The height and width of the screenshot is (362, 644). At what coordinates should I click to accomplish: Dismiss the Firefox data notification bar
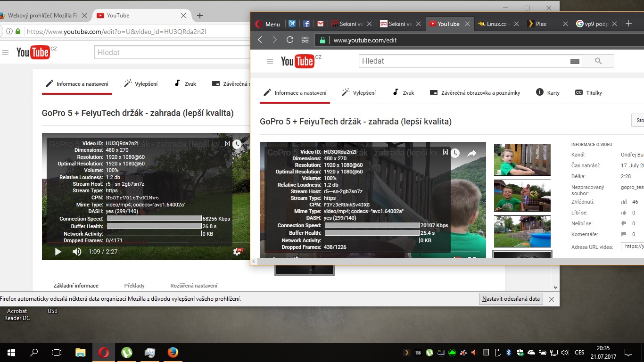click(552, 299)
